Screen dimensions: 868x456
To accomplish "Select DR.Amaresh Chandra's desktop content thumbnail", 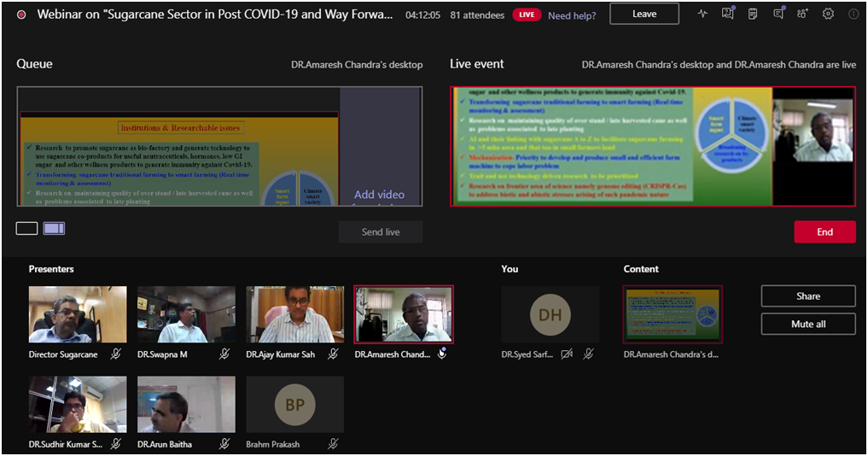I will pyautogui.click(x=673, y=314).
